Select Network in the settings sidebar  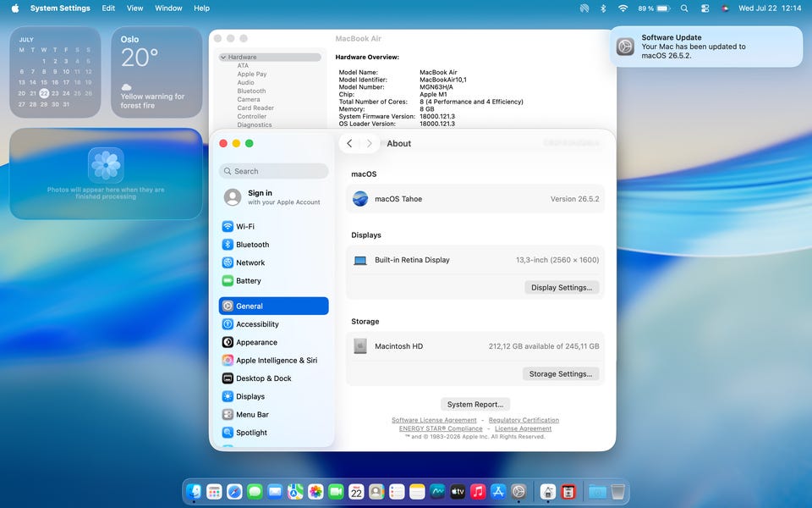[x=274, y=262]
